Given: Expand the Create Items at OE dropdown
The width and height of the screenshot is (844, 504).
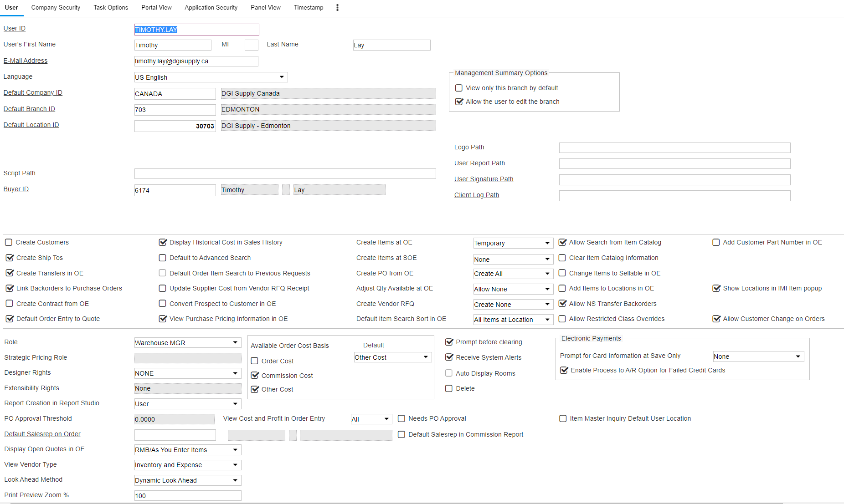Looking at the screenshot, I should tap(513, 243).
